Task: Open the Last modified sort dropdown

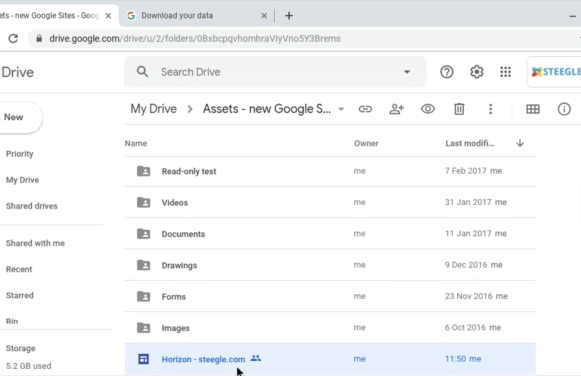Action: [x=469, y=143]
